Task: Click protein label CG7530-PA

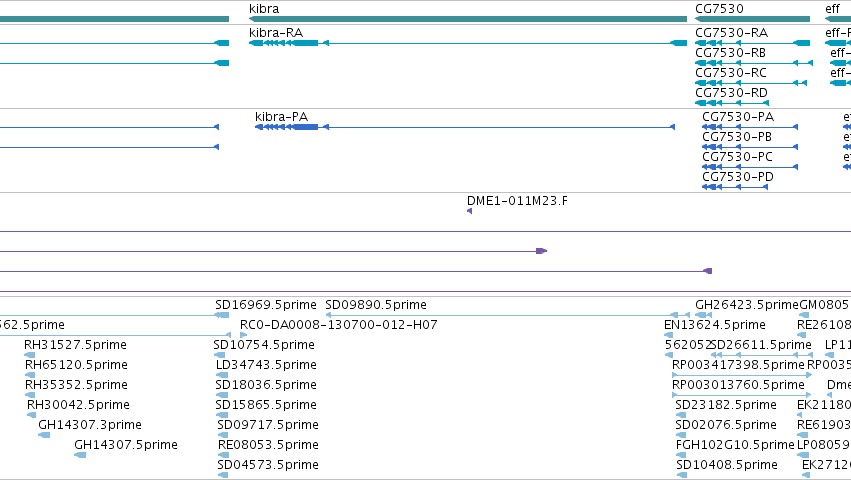Action: tap(738, 117)
